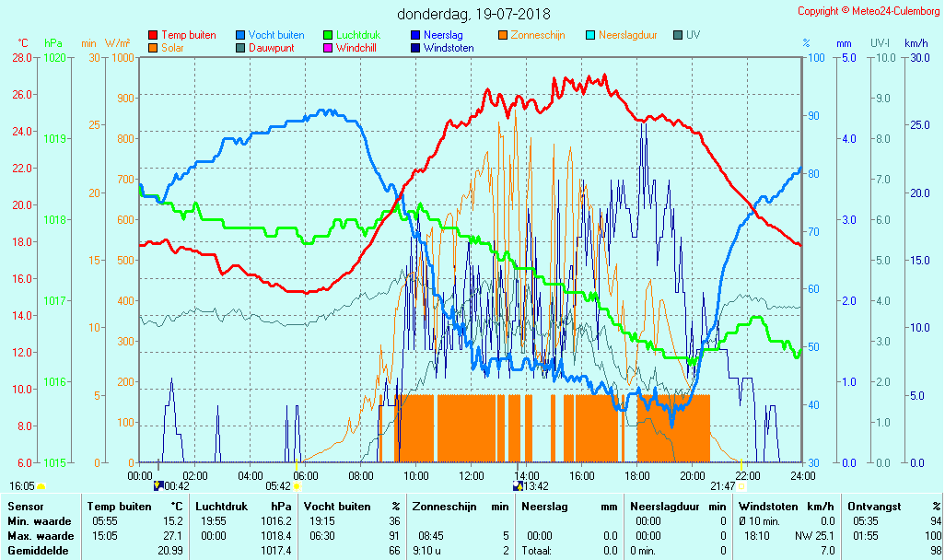Click the Zonneschijn legend label
This screenshot has height=560, width=945.
click(540, 35)
